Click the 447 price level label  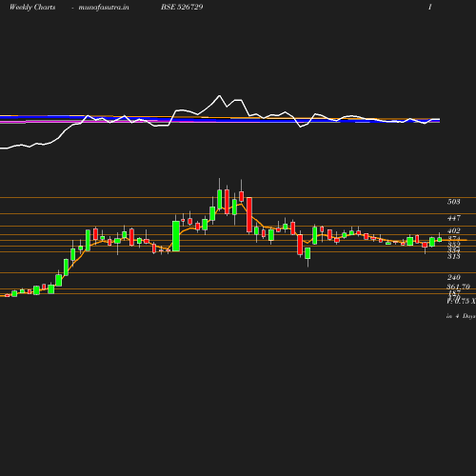[x=454, y=218]
